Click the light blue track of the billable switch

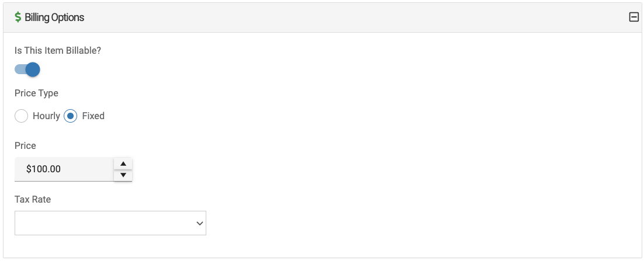[19, 70]
